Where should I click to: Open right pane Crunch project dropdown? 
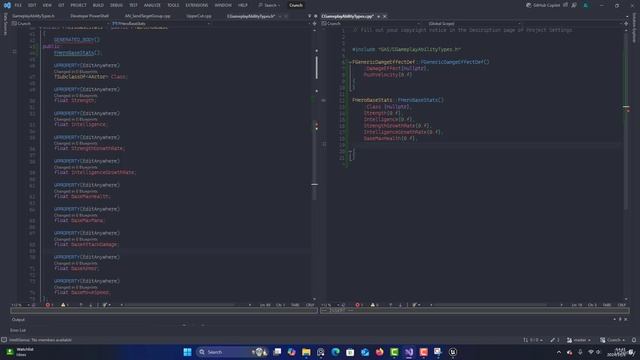[370, 24]
